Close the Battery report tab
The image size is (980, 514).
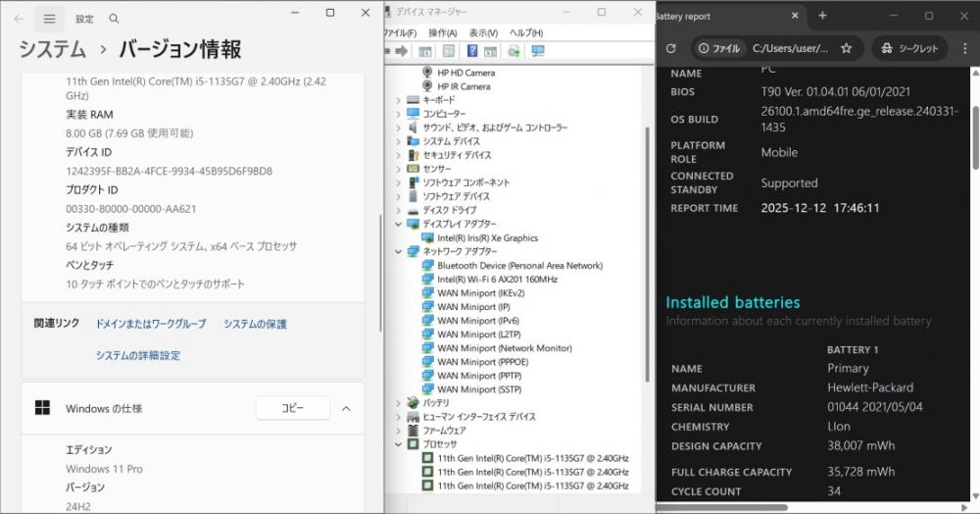pos(795,16)
